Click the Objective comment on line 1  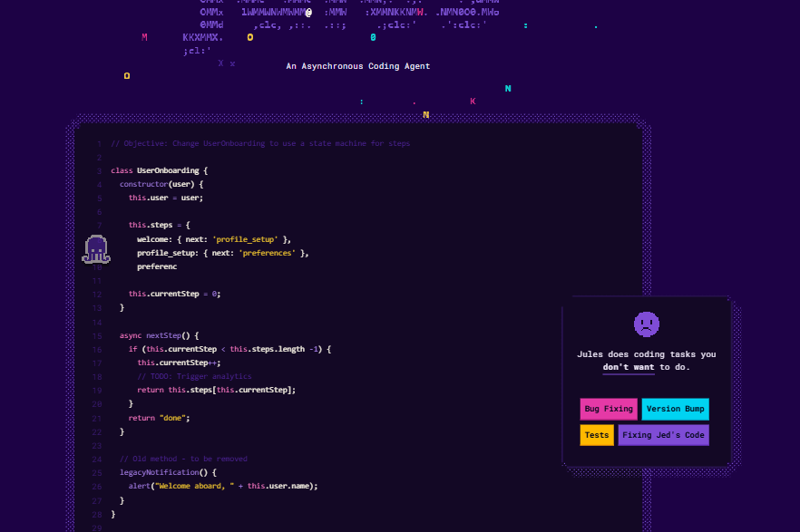coord(260,144)
